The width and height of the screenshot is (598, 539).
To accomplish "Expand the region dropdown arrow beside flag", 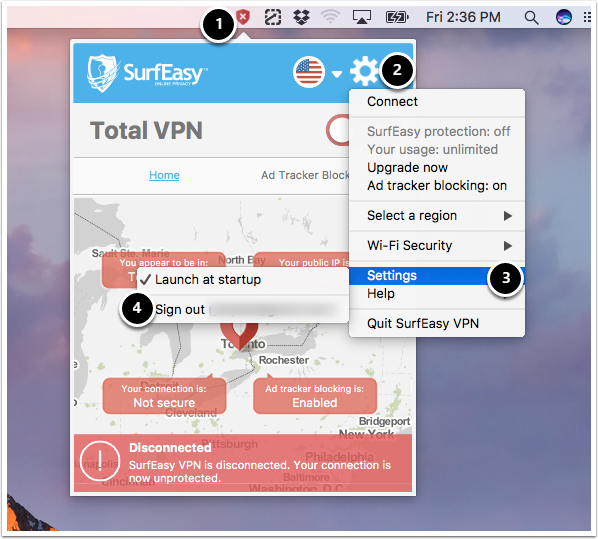I will [x=337, y=74].
